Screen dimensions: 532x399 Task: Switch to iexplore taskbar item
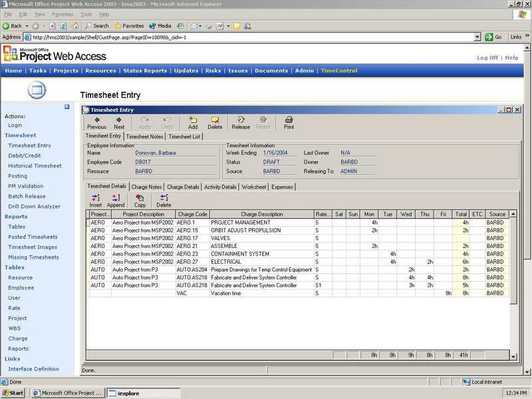click(143, 393)
